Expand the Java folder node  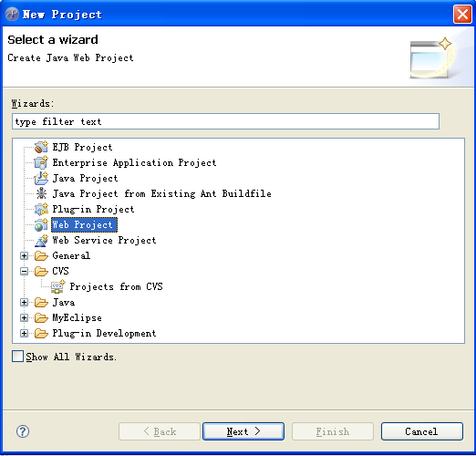[x=24, y=302]
